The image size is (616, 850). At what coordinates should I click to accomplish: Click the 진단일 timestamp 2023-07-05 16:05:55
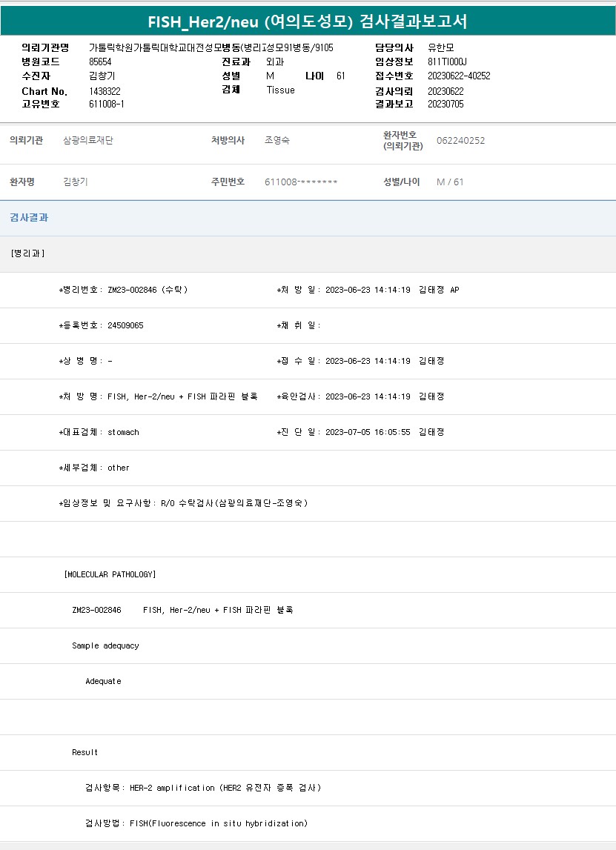click(368, 432)
